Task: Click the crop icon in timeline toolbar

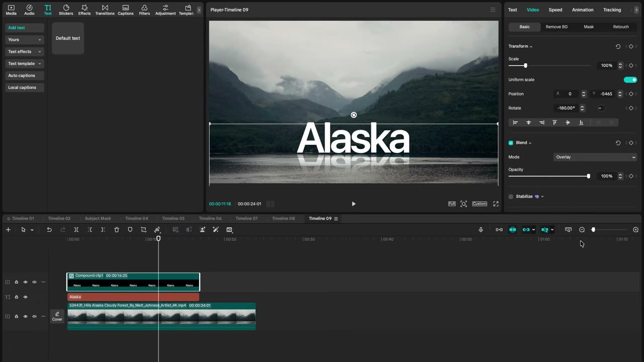Action: tap(143, 230)
